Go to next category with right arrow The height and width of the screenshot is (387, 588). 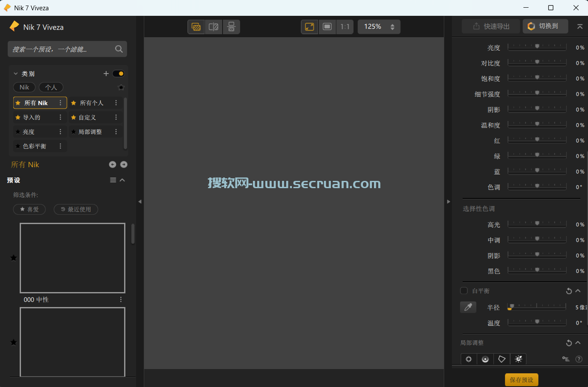click(124, 165)
